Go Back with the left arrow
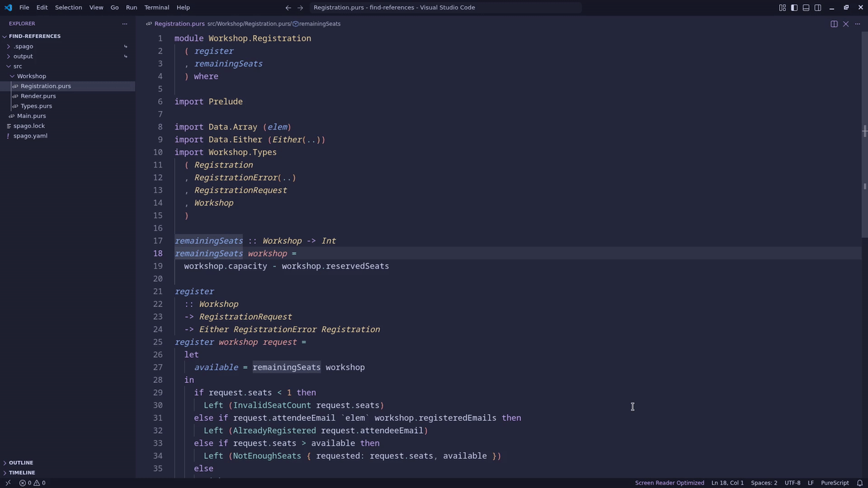The image size is (868, 488). click(x=288, y=7)
